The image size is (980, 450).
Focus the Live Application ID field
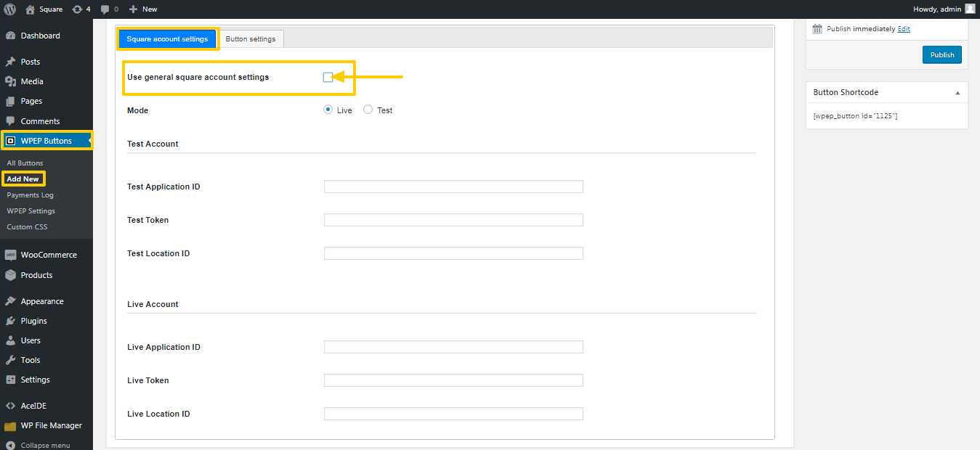(453, 347)
